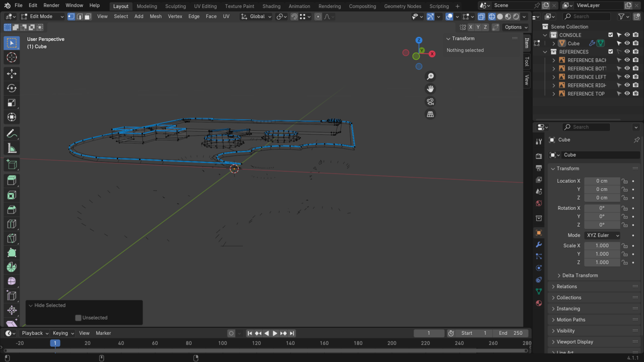The image size is (644, 362).
Task: Select the Knife tool
Action: [x=12, y=238]
